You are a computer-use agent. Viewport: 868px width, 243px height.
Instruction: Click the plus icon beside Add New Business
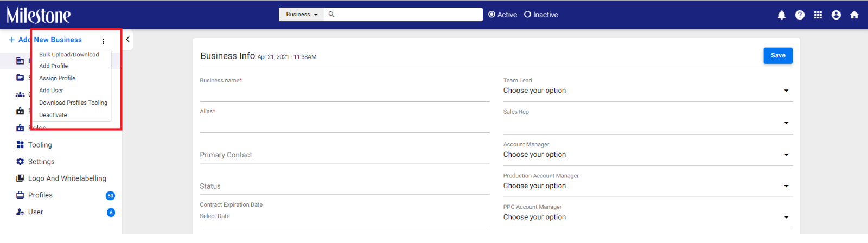12,40
